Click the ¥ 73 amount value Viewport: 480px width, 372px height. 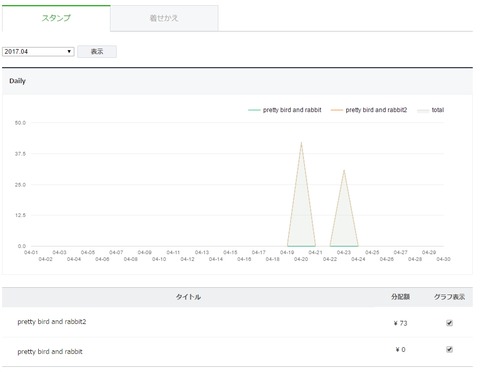400,323
